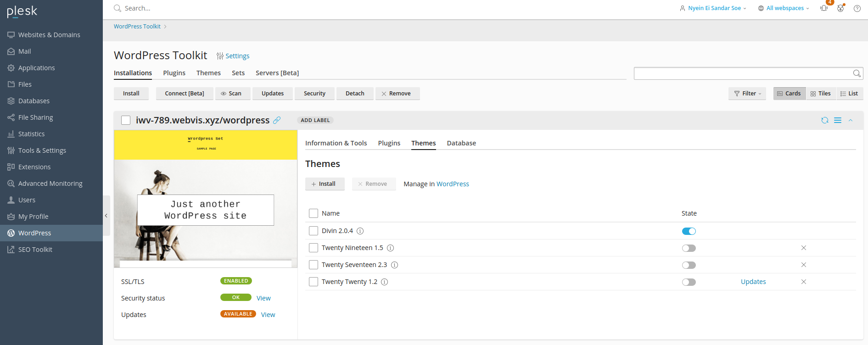
Task: Open the hamburger menu on the installation card
Action: tap(838, 120)
